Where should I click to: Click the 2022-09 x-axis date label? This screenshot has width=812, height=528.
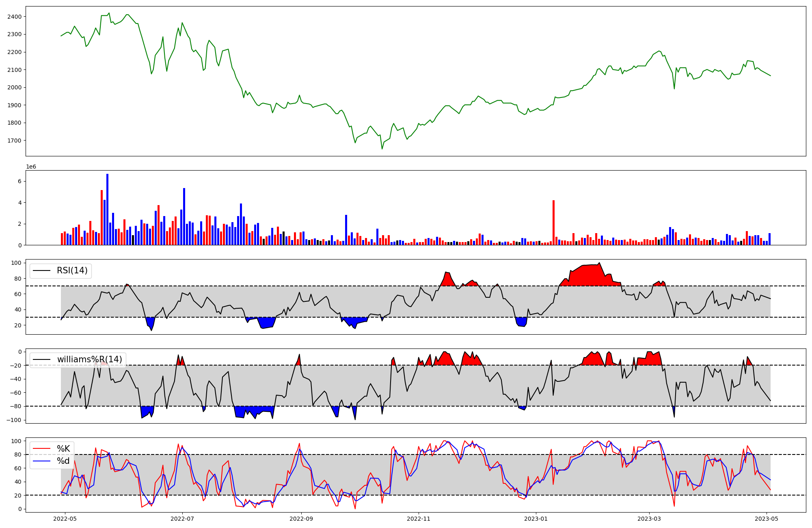(301, 519)
